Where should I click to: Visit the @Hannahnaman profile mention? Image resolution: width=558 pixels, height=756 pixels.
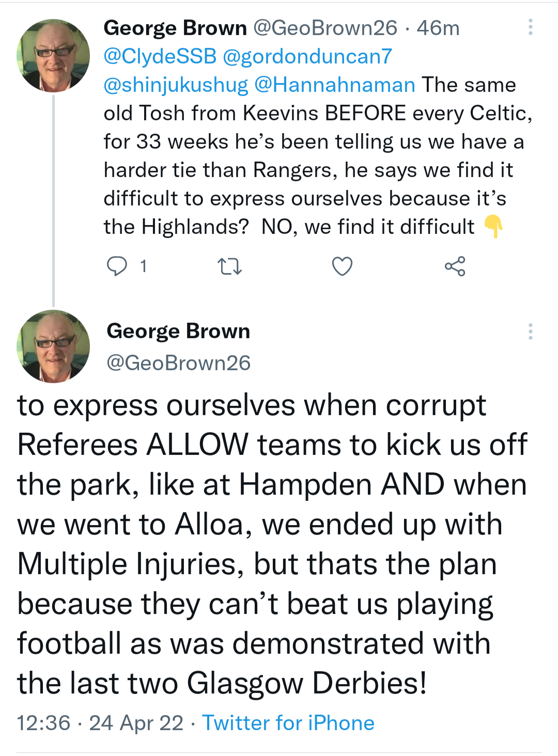click(x=335, y=85)
